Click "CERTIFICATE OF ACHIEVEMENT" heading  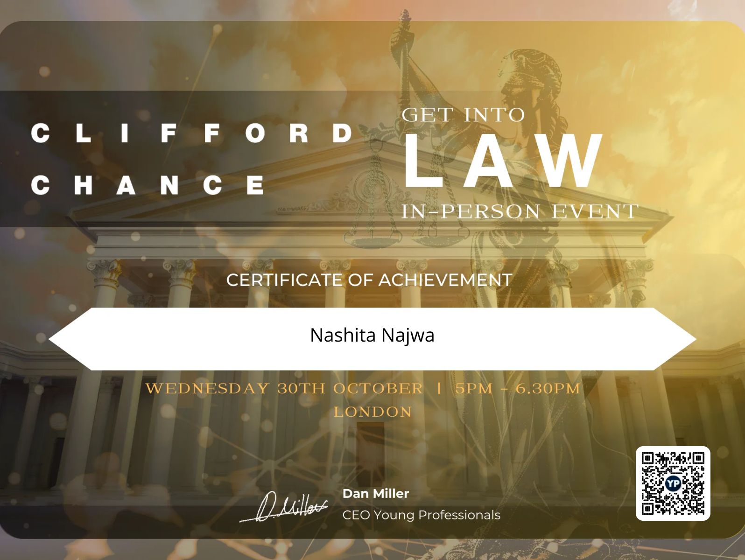(369, 280)
